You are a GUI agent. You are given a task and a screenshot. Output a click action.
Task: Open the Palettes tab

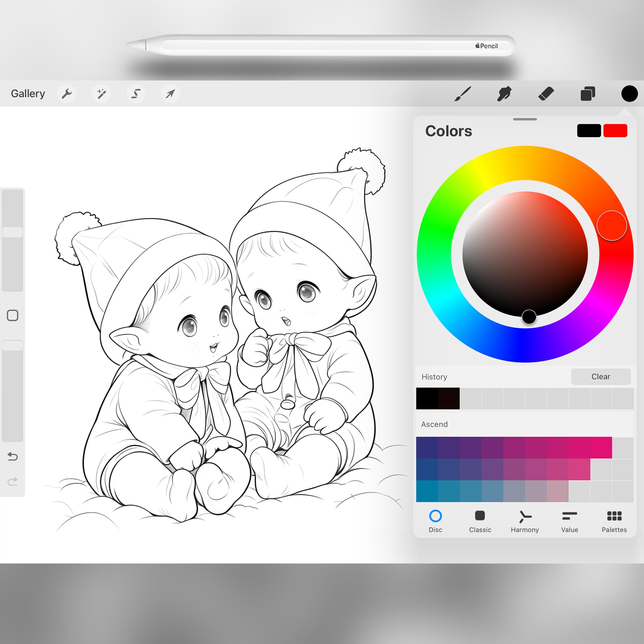[614, 521]
